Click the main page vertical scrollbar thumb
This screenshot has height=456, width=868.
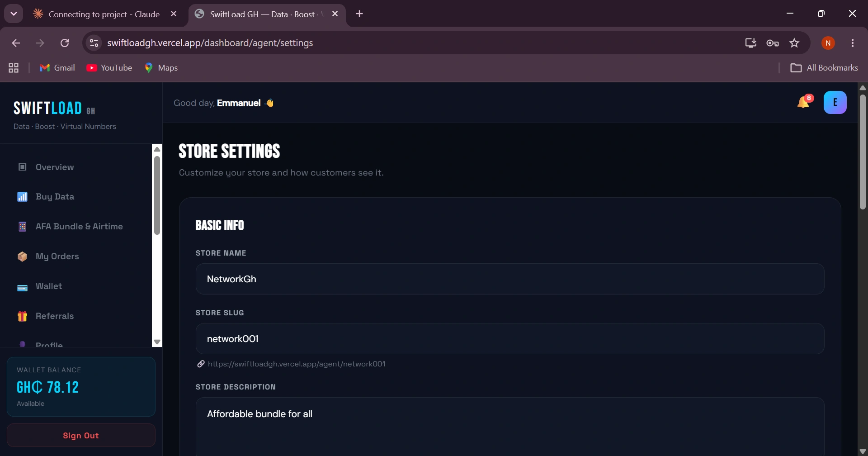[x=863, y=152]
